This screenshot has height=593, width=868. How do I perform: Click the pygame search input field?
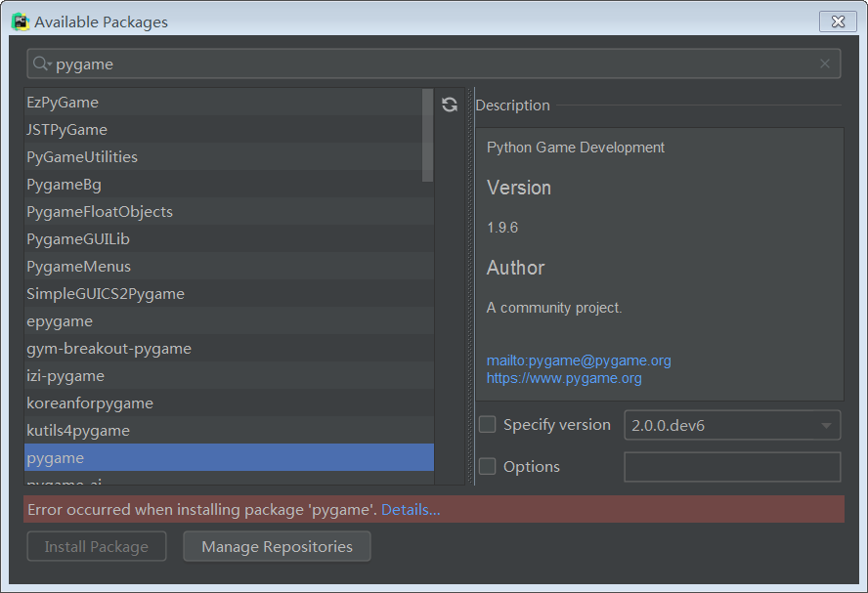(x=434, y=64)
